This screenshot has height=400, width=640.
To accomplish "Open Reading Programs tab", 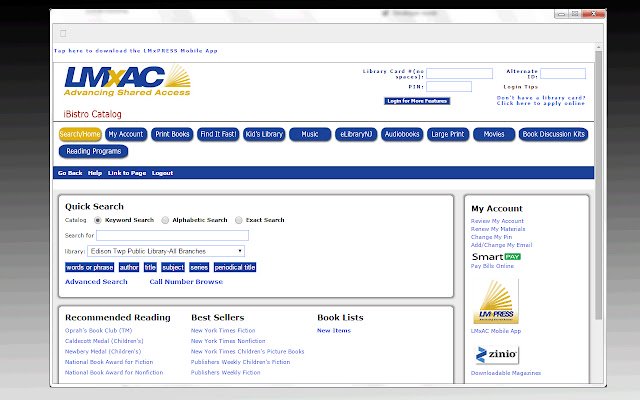I will [x=93, y=151].
